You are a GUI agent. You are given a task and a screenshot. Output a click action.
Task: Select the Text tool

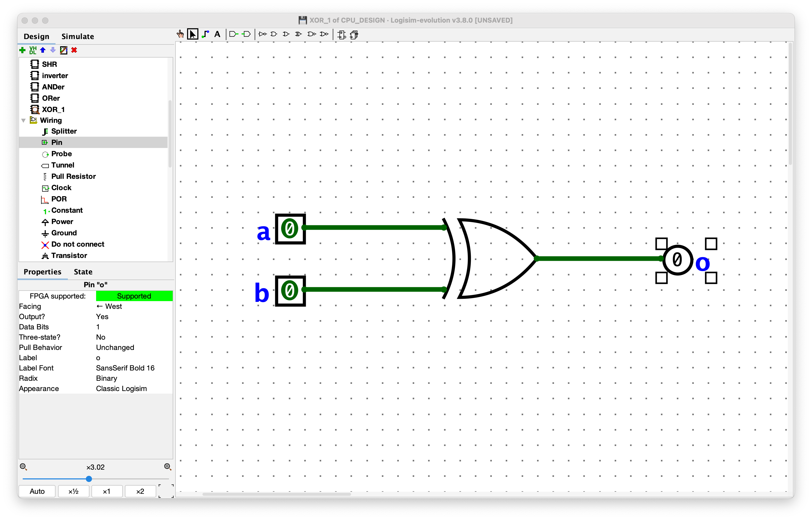click(217, 34)
